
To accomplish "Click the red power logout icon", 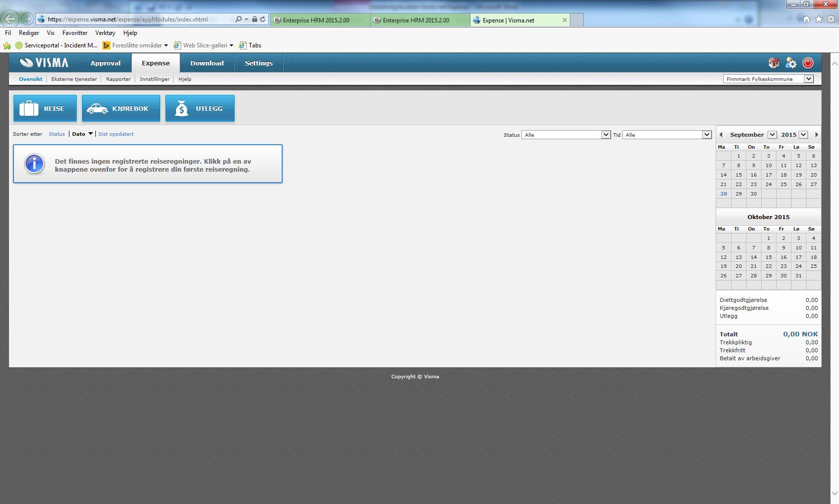I will click(x=808, y=63).
